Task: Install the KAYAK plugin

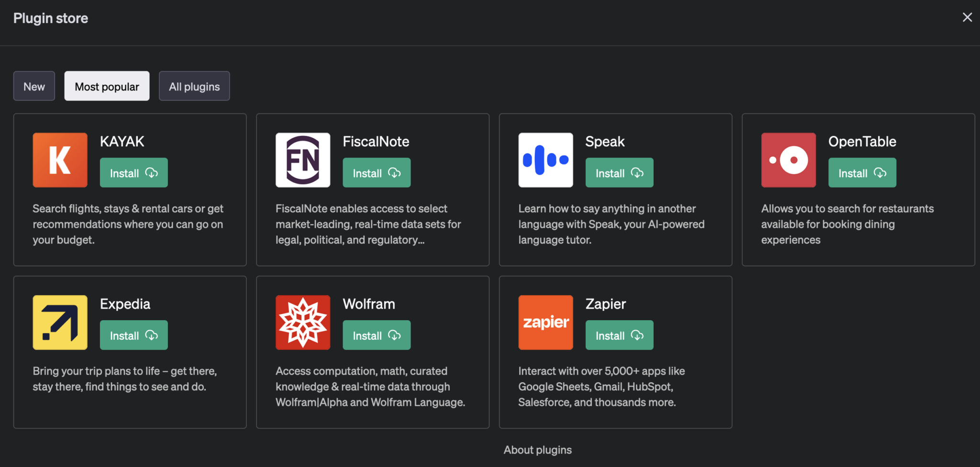Action: point(134,173)
